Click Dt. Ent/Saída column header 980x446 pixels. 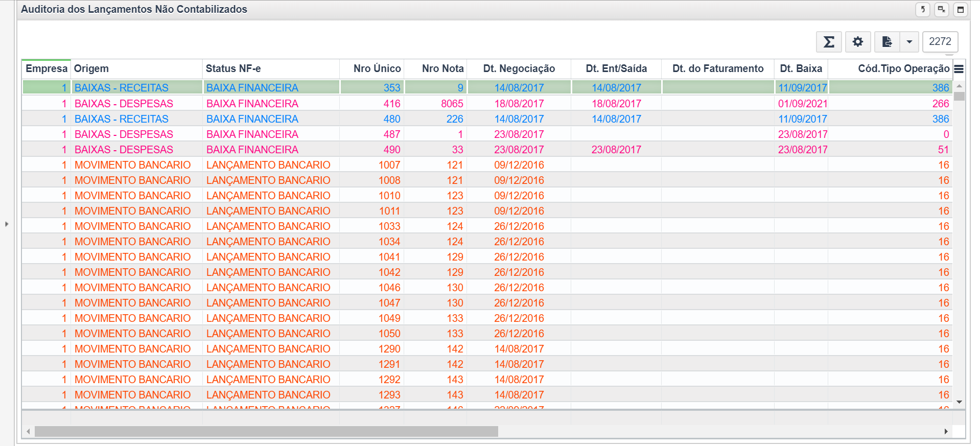616,69
